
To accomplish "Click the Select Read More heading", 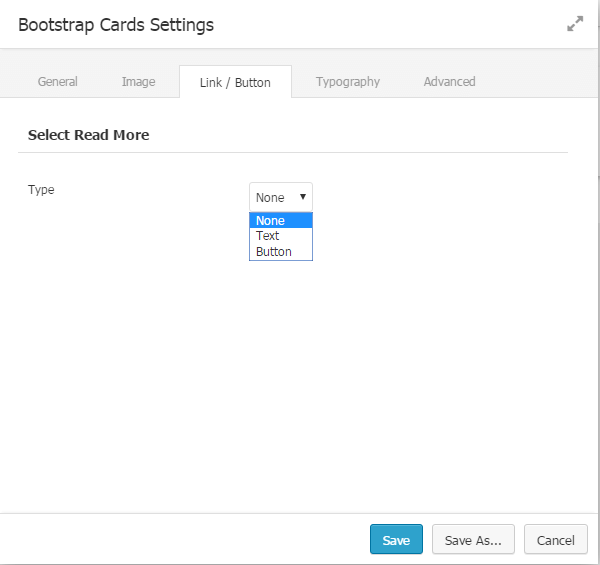I will click(88, 135).
